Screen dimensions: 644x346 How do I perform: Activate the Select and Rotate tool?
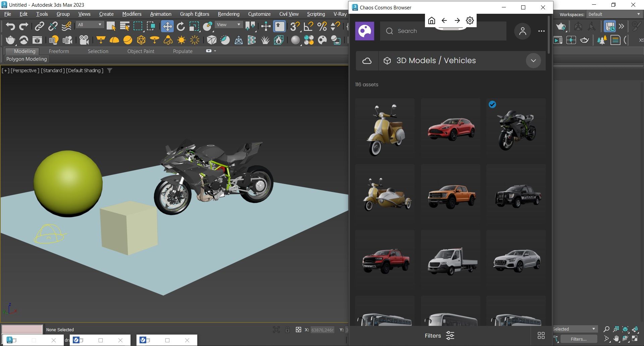(x=181, y=26)
